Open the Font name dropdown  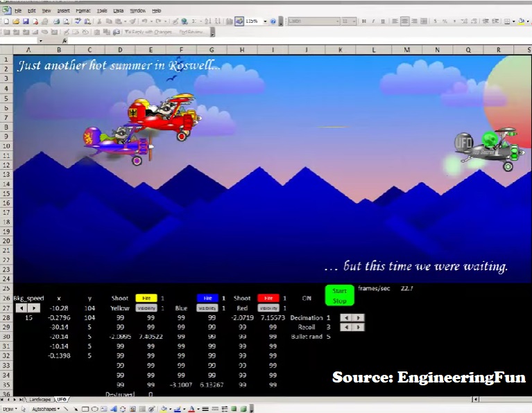[338, 21]
